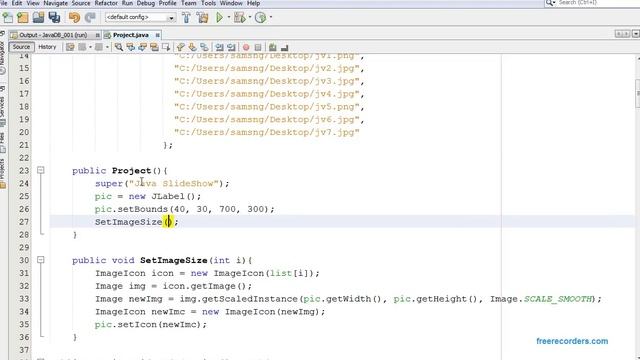Click the New Project toolbar icon
Image resolution: width=640 pixels, height=360 pixels.
23,18
